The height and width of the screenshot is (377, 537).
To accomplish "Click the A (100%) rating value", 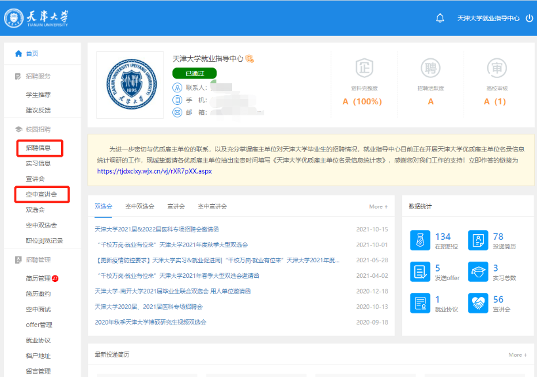I will (362, 101).
